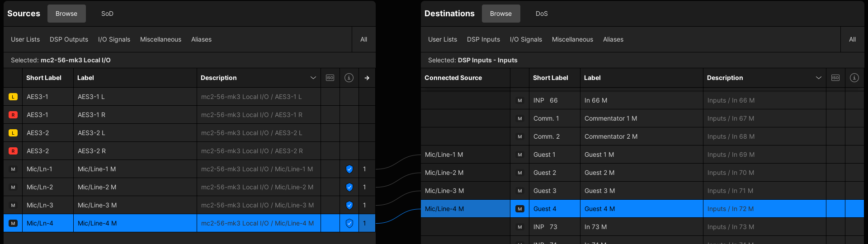The height and width of the screenshot is (244, 868).
Task: Toggle protection shield on Mic/Line-3 M row
Action: click(349, 205)
